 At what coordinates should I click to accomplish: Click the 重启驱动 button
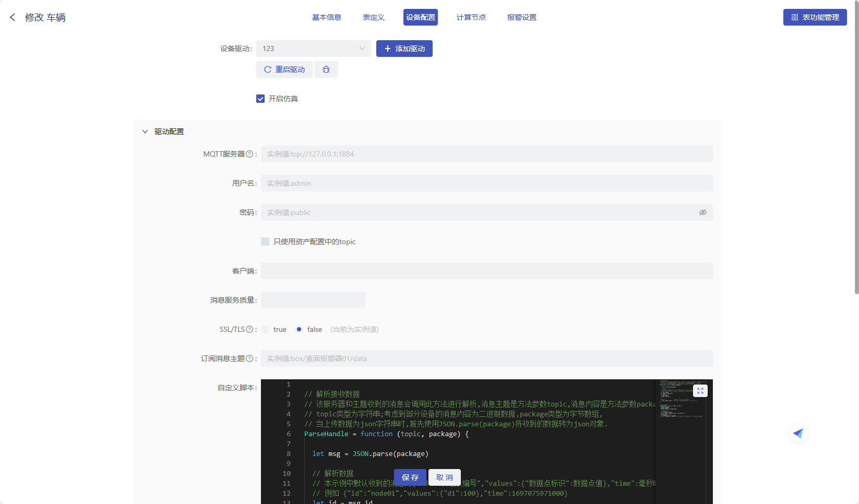(284, 69)
